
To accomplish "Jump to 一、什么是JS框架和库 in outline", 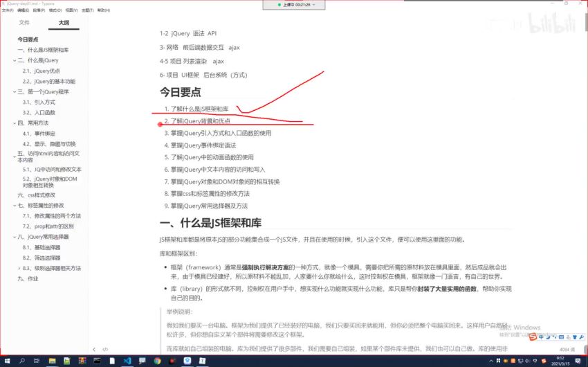I will pyautogui.click(x=43, y=50).
